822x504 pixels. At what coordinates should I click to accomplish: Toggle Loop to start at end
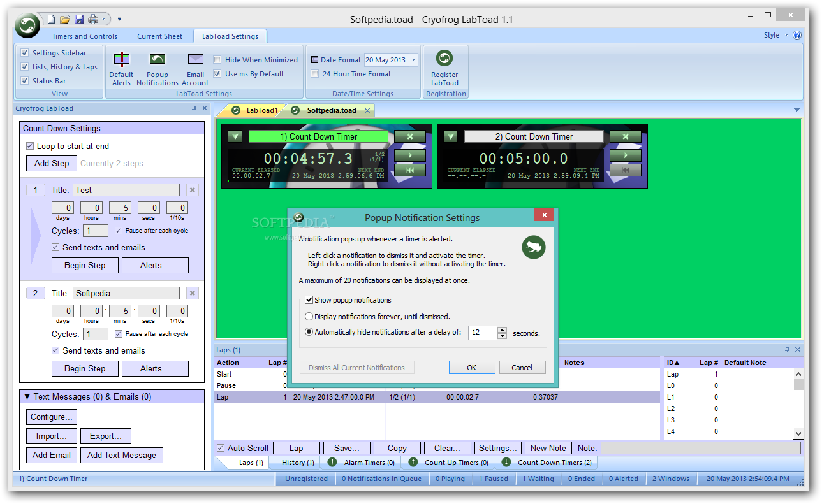(30, 146)
